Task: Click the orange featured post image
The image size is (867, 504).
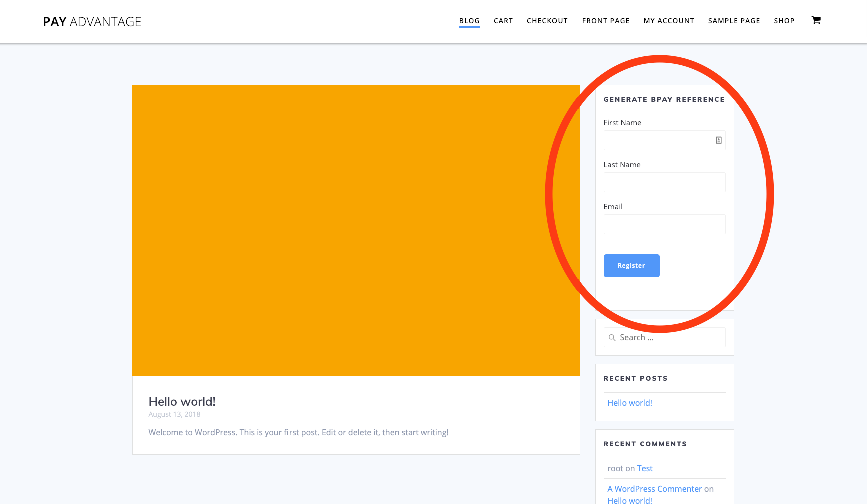Action: click(x=356, y=230)
